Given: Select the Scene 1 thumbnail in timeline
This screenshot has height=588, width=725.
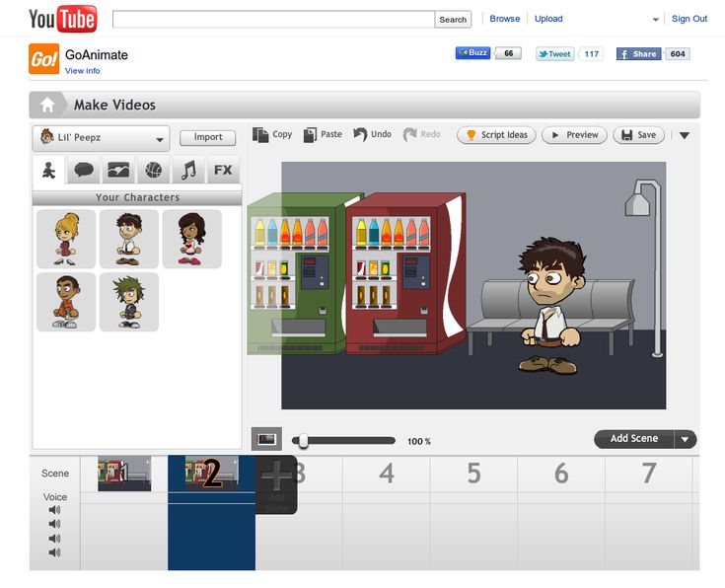Looking at the screenshot, I should click(x=124, y=474).
